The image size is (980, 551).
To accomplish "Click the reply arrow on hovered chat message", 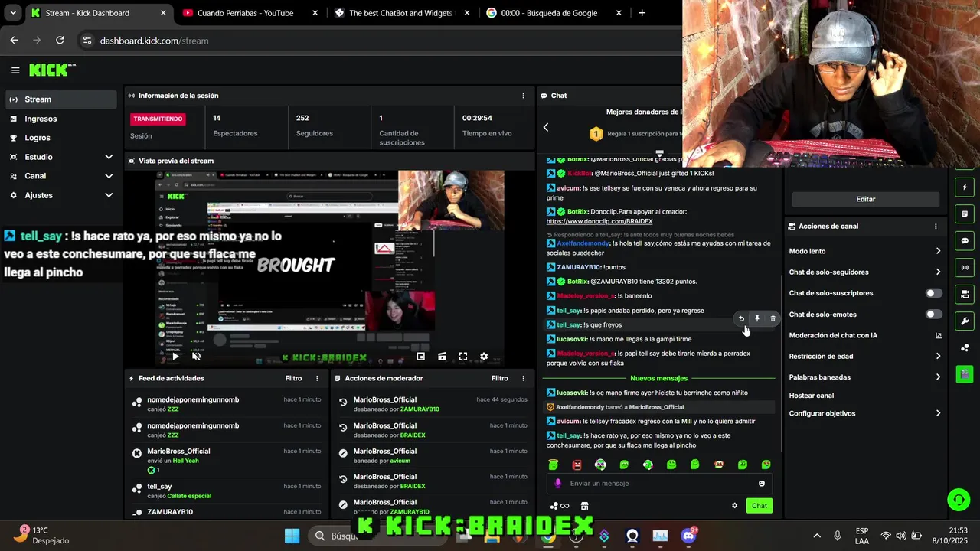I will [x=741, y=318].
